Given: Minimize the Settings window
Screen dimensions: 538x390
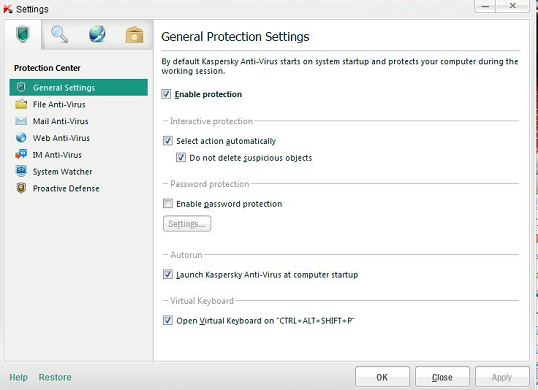Looking at the screenshot, I should point(485,6).
